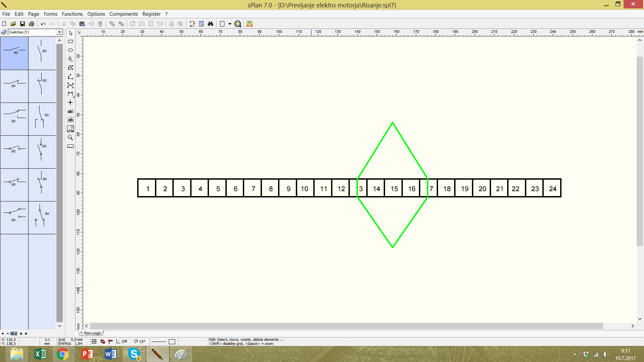Open the Switches (1) library dropdown
Image resolution: width=644 pixels, height=362 pixels.
[x=59, y=32]
